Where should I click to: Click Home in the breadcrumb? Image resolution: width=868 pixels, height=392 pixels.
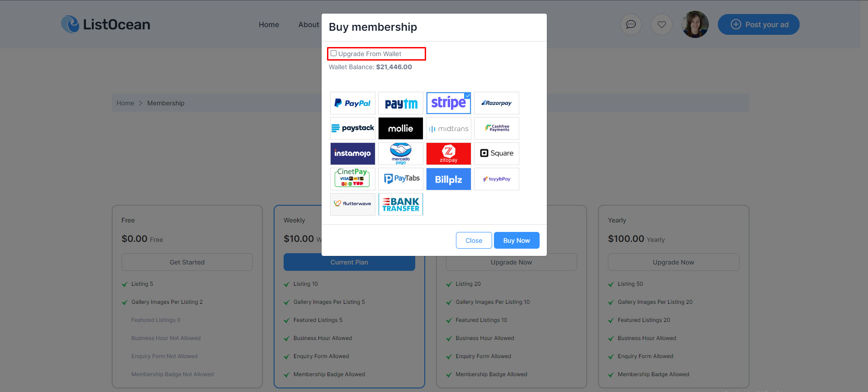125,103
